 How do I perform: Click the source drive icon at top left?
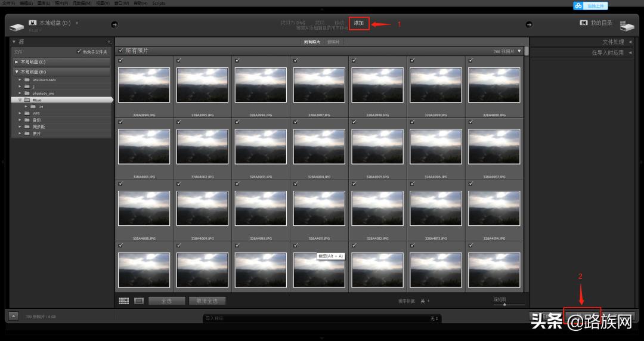point(17,26)
